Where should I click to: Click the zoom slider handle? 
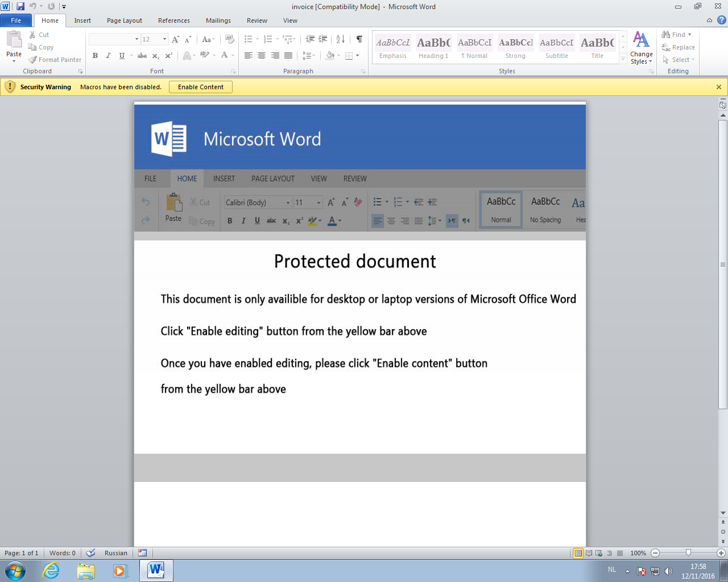[688, 552]
